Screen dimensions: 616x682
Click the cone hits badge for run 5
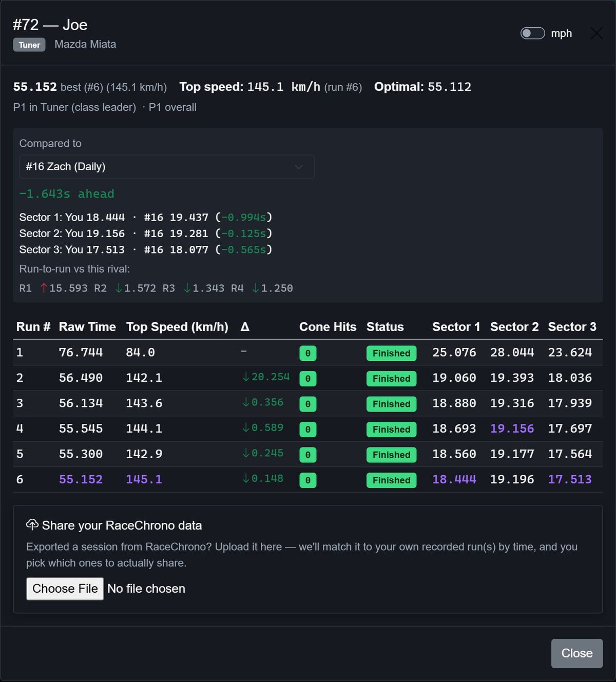308,455
